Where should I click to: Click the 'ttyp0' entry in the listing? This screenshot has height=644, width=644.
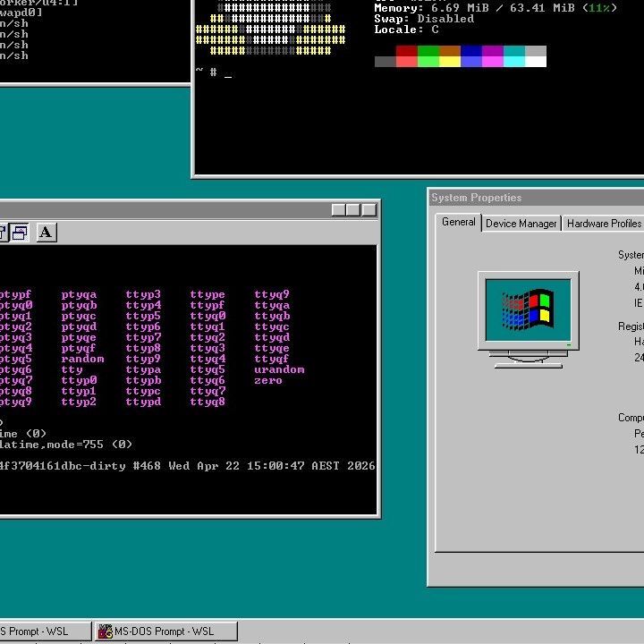pyautogui.click(x=79, y=380)
